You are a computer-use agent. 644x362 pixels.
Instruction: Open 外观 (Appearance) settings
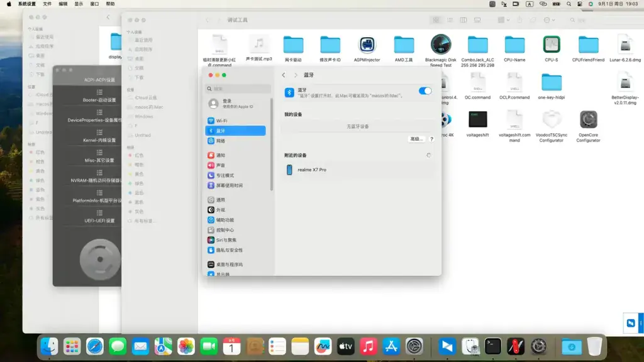[x=235, y=210]
